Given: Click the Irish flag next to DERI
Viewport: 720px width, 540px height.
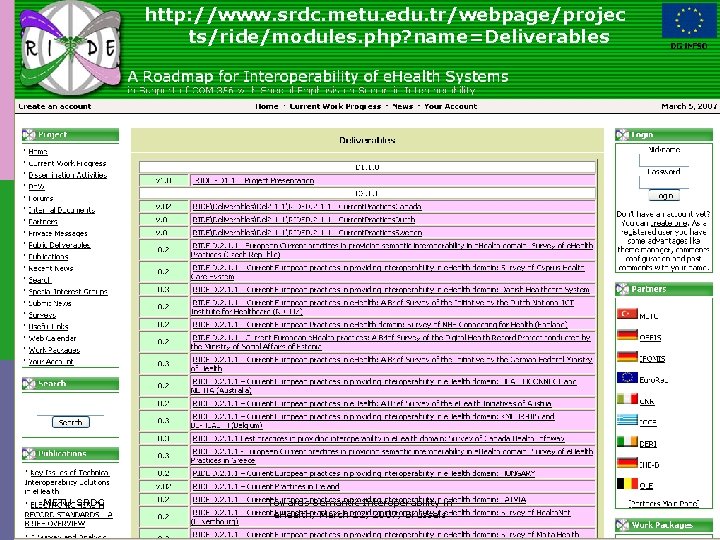Looking at the screenshot, I should click(x=627, y=441).
